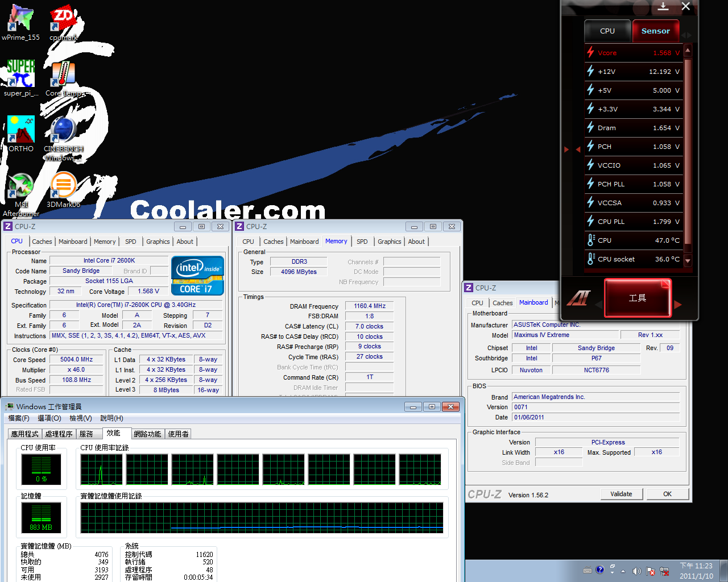Viewport: 728px width, 582px height.
Task: Click the taskbar clock showing 11:23
Action: click(x=696, y=571)
